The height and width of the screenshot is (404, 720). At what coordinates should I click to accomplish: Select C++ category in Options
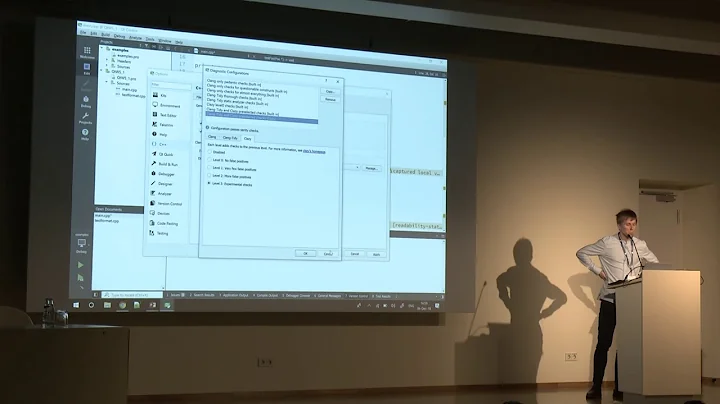click(x=159, y=144)
